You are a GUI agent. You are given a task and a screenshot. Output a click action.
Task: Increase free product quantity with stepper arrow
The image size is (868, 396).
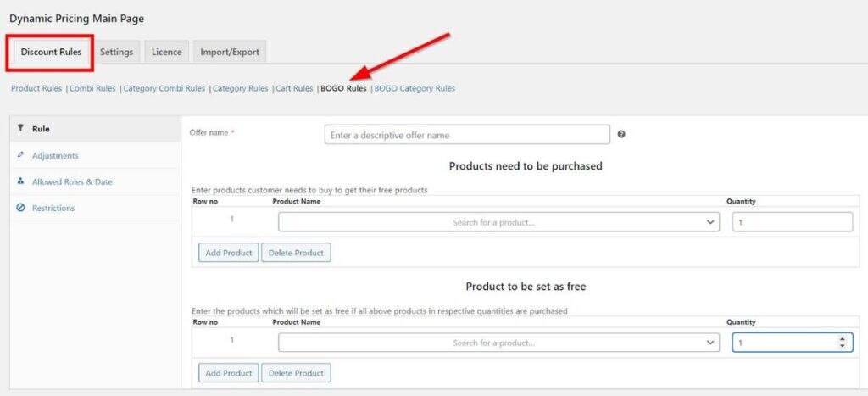pyautogui.click(x=841, y=339)
